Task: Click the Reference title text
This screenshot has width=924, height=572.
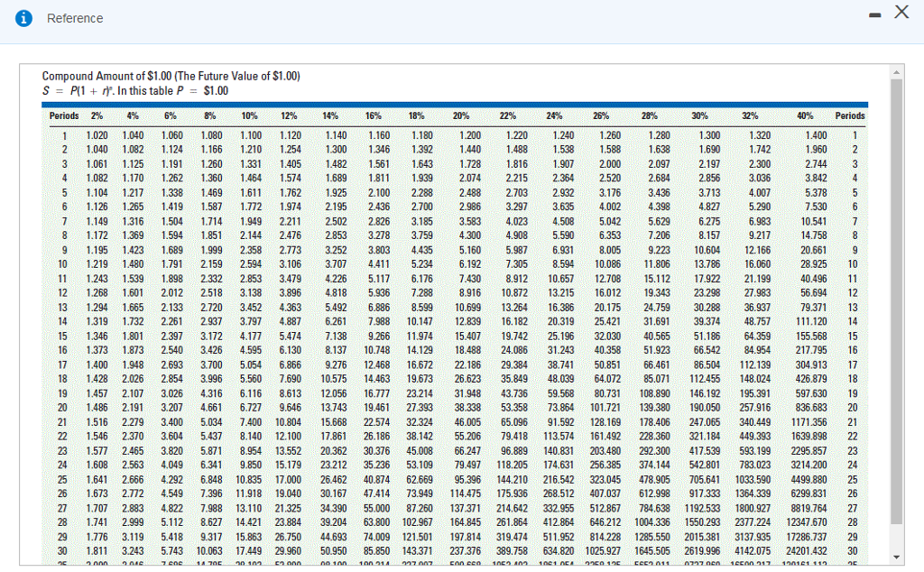Action: tap(75, 18)
